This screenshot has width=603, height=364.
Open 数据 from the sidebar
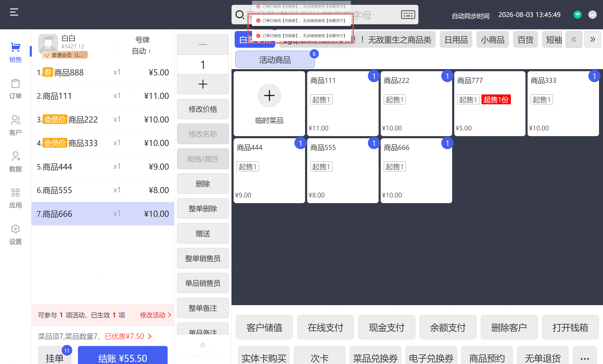click(x=16, y=162)
